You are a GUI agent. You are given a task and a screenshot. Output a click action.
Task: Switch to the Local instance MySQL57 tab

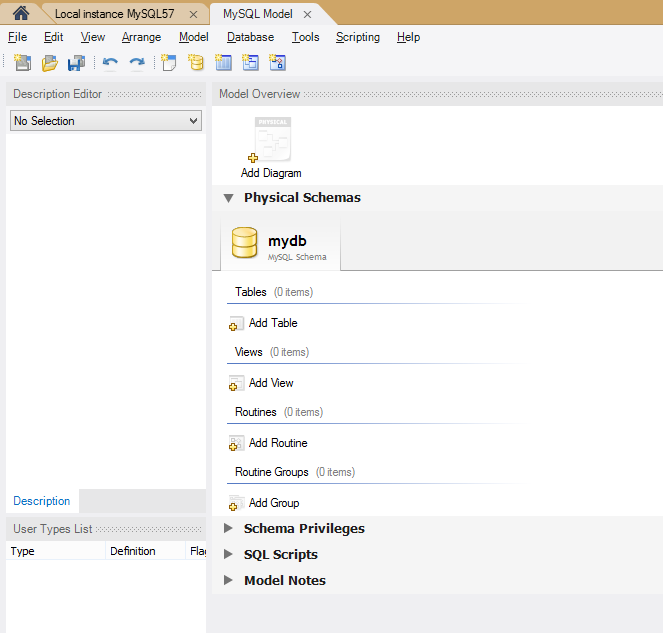(114, 14)
